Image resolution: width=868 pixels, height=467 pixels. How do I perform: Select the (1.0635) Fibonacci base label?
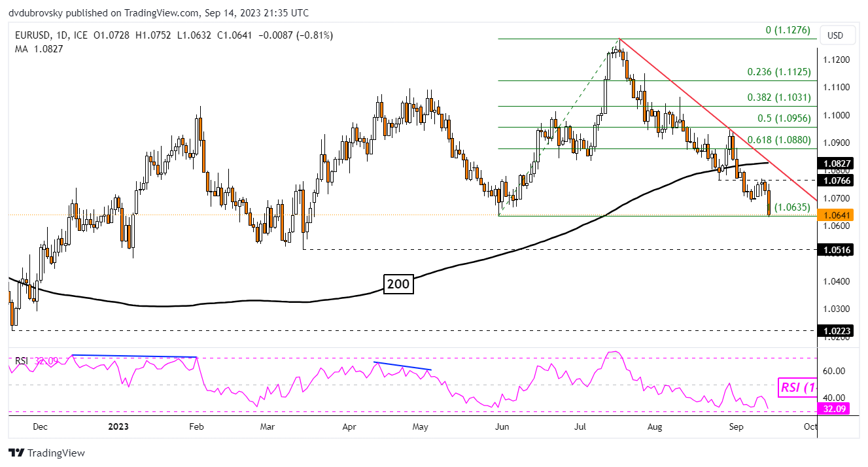791,207
